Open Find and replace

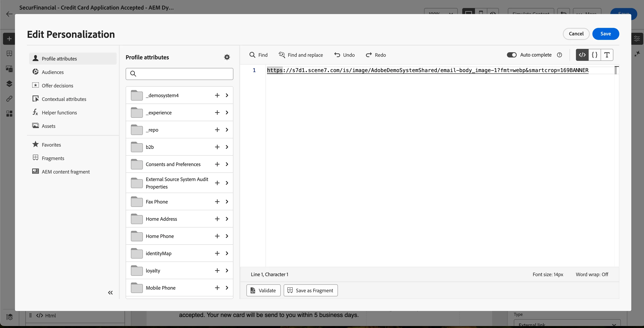click(x=301, y=55)
